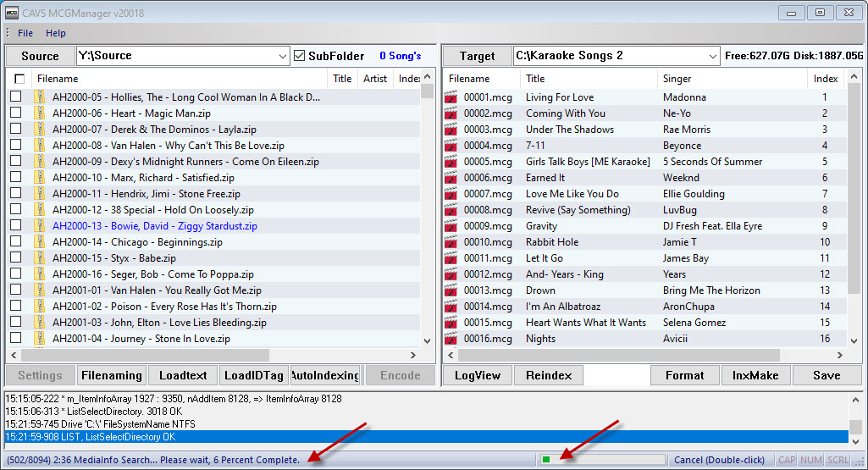The image size is (868, 470).
Task: Click the video file icon for 00012.mcg
Action: tap(451, 274)
